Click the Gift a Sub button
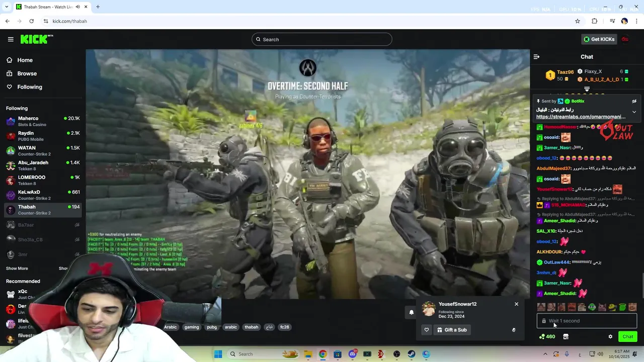Screen dimensions: 644x362 tap(452, 330)
